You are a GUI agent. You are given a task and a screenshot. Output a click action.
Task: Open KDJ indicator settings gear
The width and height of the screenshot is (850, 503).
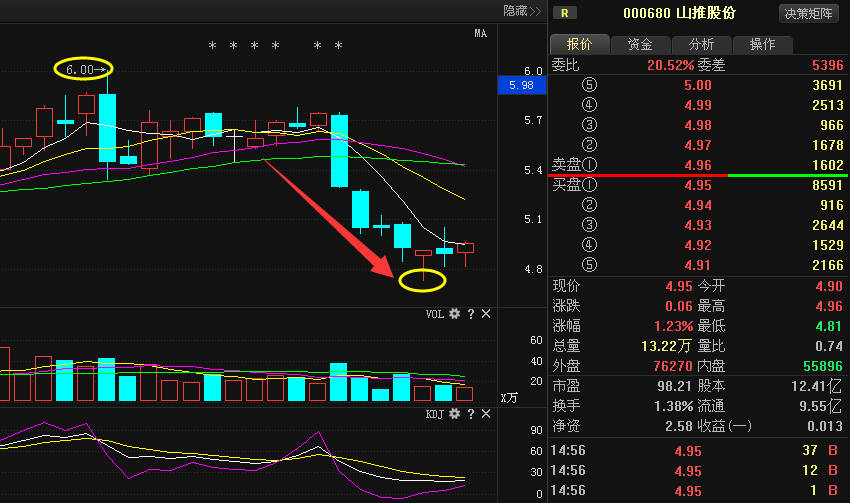point(454,413)
